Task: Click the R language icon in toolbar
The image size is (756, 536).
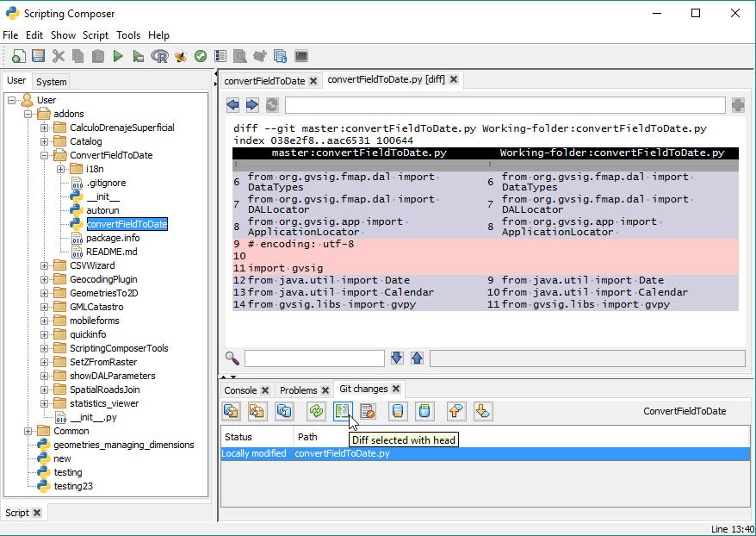Action: 159,56
